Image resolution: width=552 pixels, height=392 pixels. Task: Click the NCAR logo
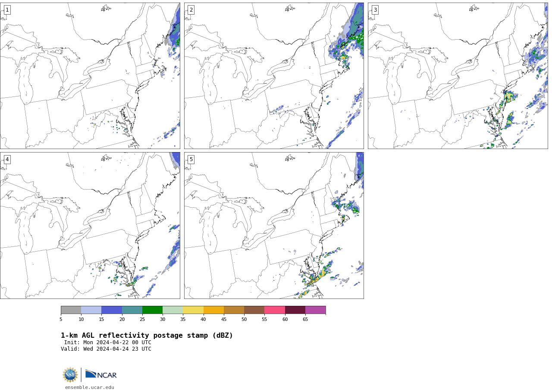(101, 374)
